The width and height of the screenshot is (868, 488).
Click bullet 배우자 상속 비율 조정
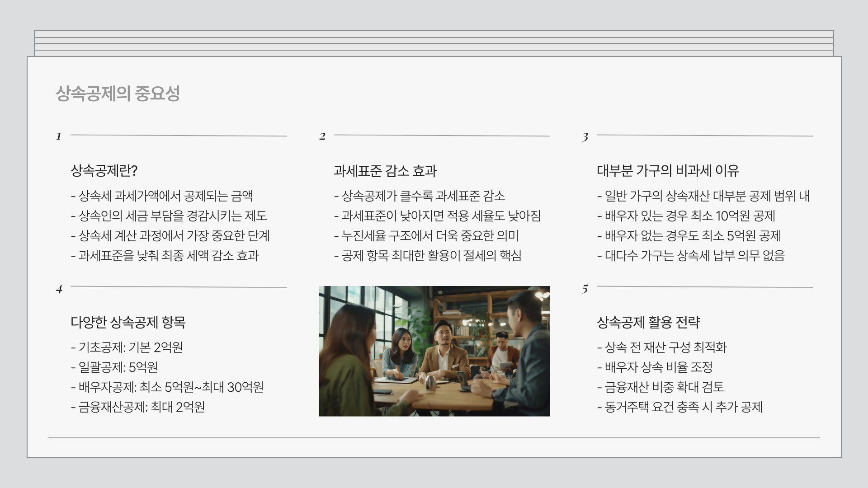point(655,367)
